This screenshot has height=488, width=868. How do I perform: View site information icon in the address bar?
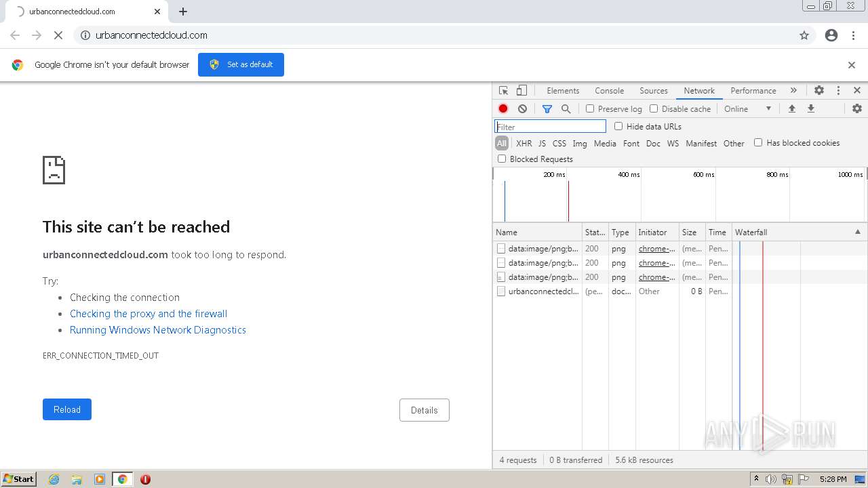(85, 35)
